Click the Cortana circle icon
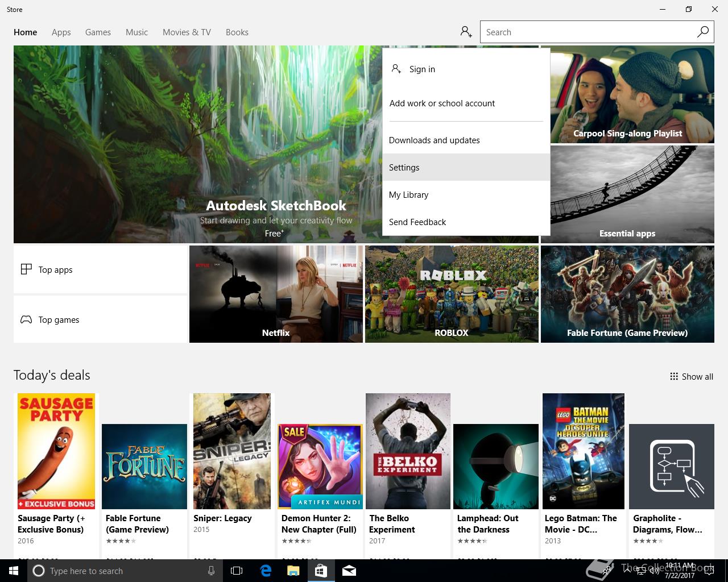The height and width of the screenshot is (582, 728). pyautogui.click(x=39, y=571)
